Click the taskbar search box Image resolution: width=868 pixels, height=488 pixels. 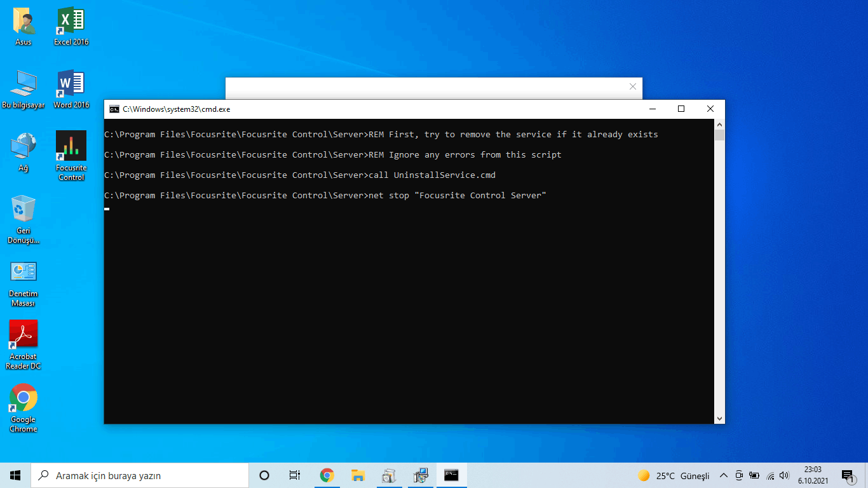(x=140, y=475)
